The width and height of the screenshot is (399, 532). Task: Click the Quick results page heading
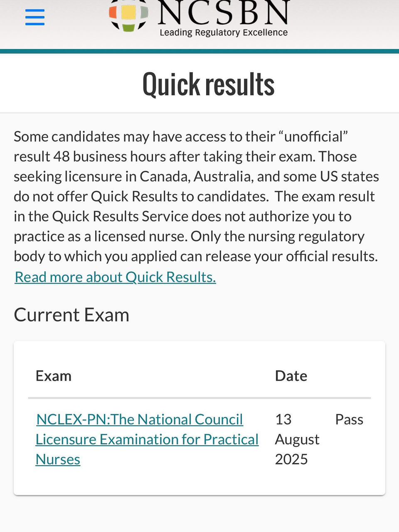pyautogui.click(x=208, y=84)
